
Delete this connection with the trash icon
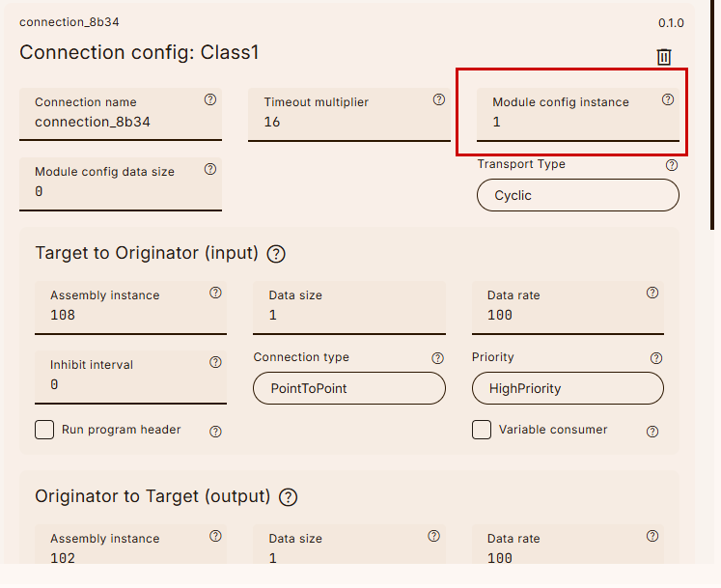pyautogui.click(x=664, y=57)
